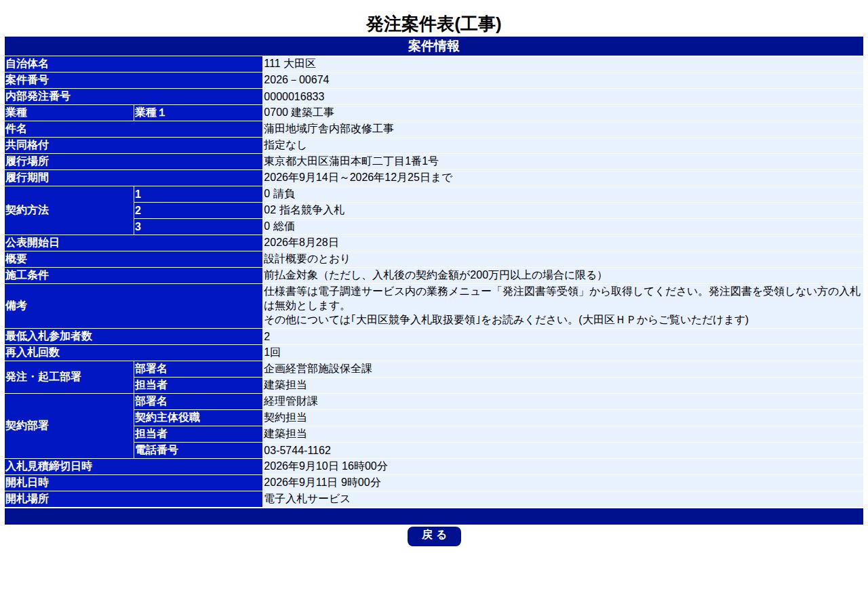Click the 開札場所 label cell
The height and width of the screenshot is (610, 868).
tap(134, 499)
